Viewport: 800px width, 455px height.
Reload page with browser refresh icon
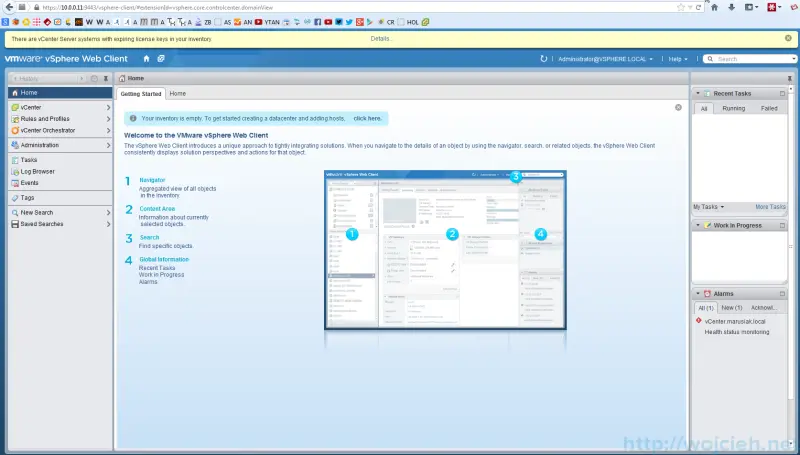pyautogui.click(x=698, y=7)
